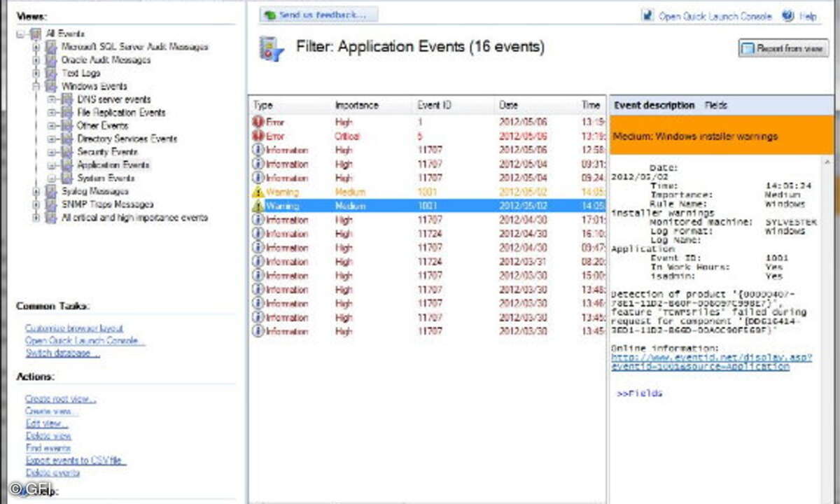Click the Security Events view icon
840x504 pixels.
(x=66, y=151)
